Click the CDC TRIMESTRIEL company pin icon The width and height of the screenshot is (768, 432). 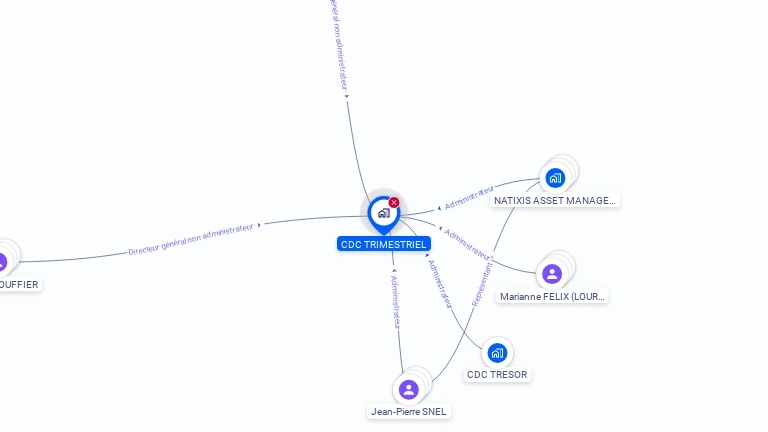coord(384,214)
